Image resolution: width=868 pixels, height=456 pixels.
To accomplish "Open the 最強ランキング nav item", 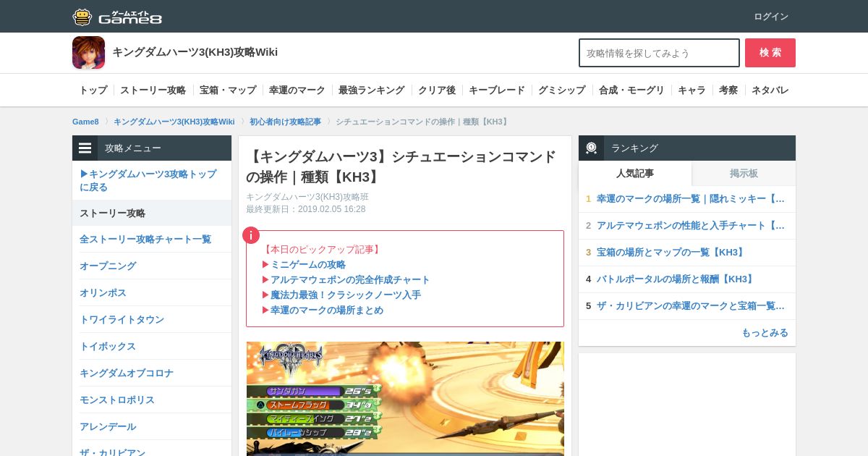I will coord(372,90).
